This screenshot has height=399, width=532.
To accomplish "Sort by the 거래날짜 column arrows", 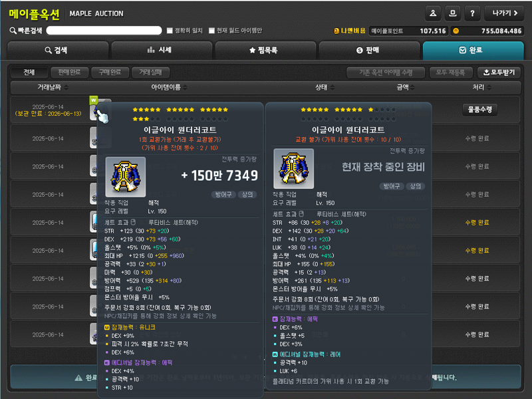I will coord(66,88).
